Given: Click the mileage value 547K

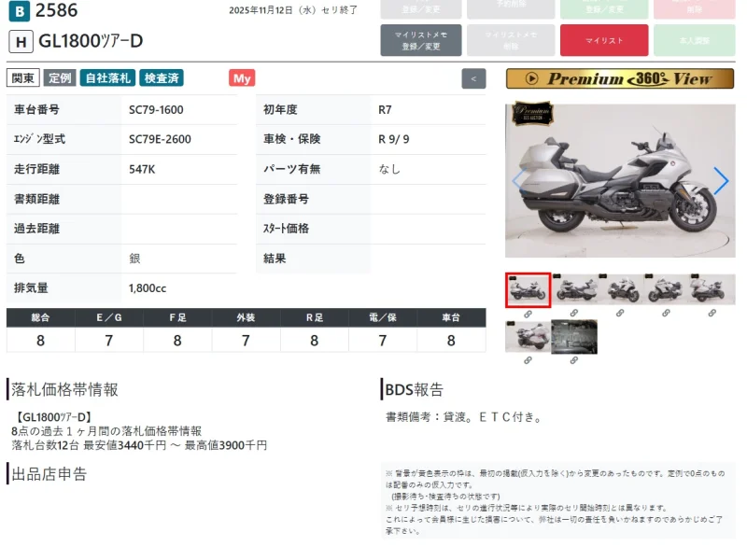Looking at the screenshot, I should coord(142,170).
